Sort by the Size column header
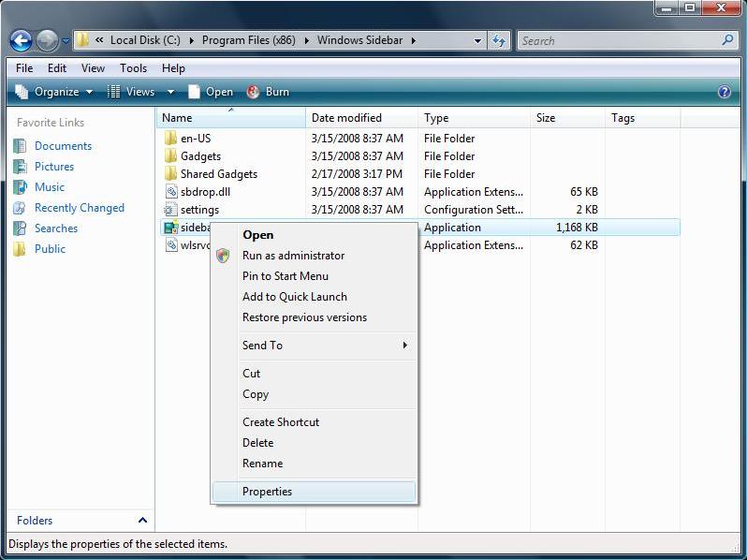Viewport: 747px width, 560px height. [567, 118]
